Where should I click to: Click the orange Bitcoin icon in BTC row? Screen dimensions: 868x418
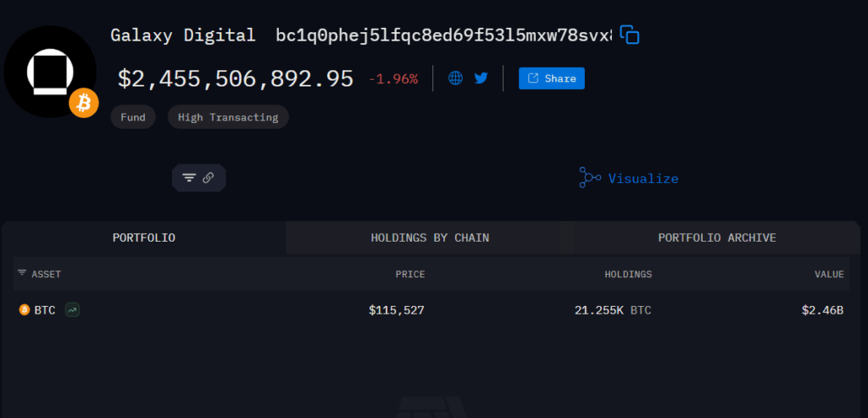[x=25, y=309]
